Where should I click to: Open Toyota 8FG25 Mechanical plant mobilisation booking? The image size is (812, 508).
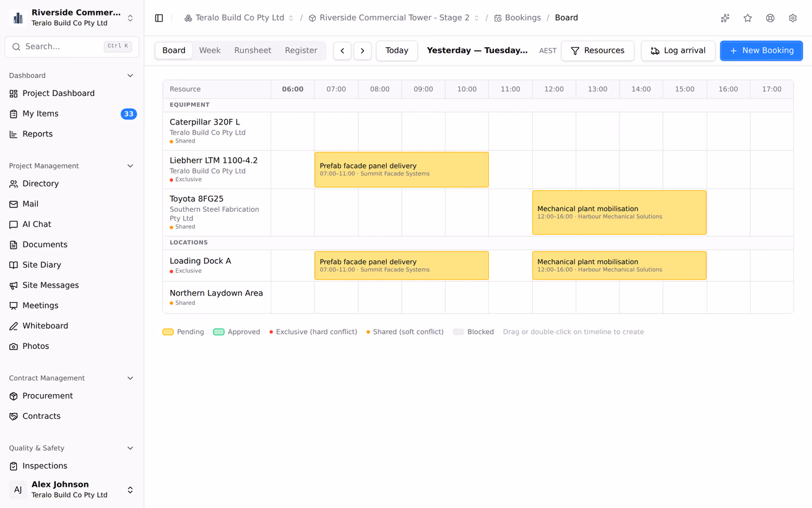[x=620, y=212]
